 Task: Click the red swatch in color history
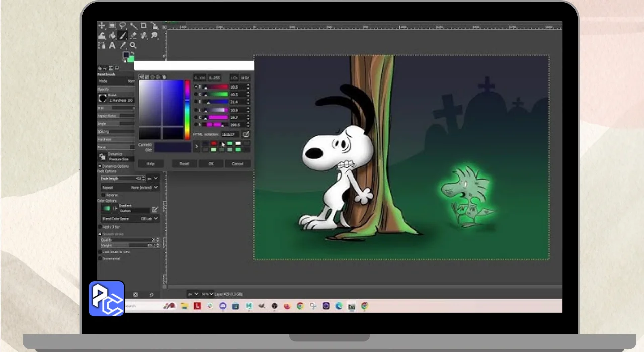214,144
